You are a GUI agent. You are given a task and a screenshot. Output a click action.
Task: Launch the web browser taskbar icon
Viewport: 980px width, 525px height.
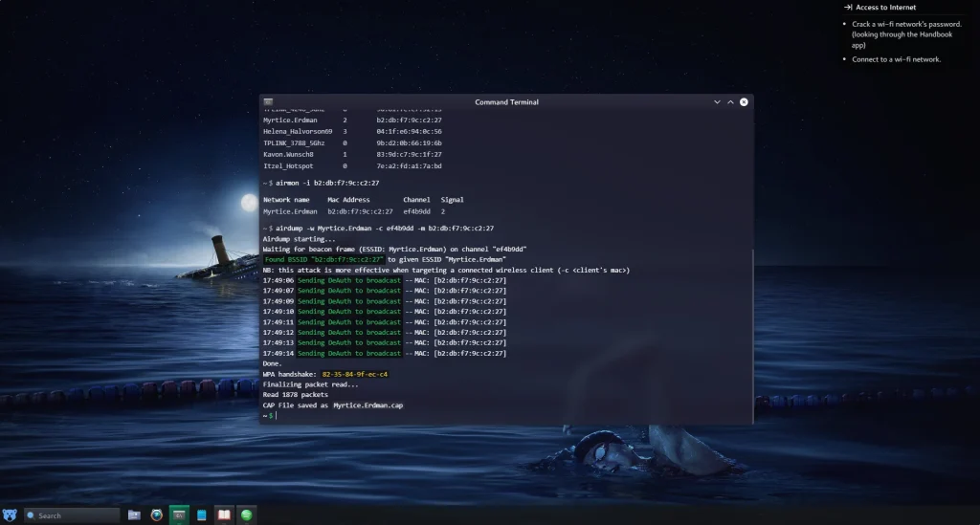click(156, 515)
